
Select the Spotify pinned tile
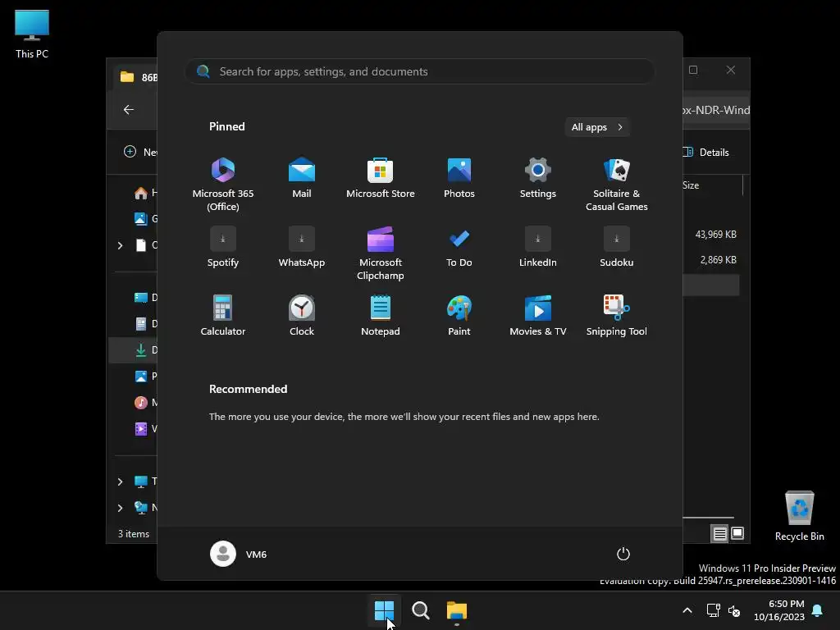click(223, 247)
